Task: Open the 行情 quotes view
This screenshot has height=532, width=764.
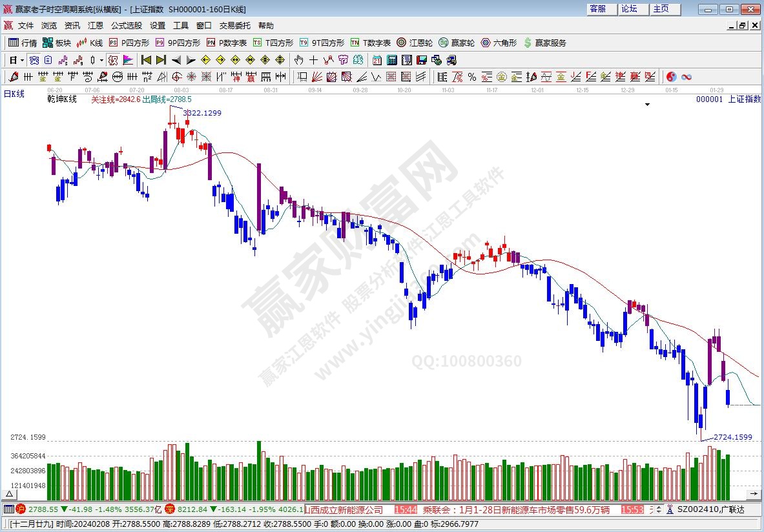Action: click(x=23, y=43)
